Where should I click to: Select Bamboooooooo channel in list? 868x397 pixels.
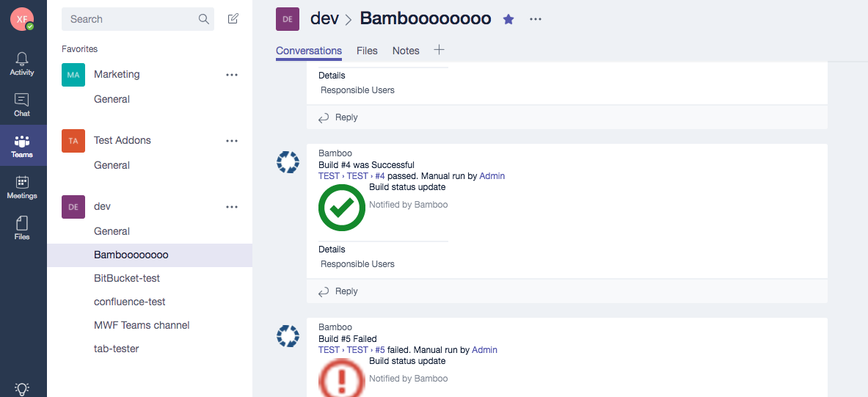pos(150,255)
